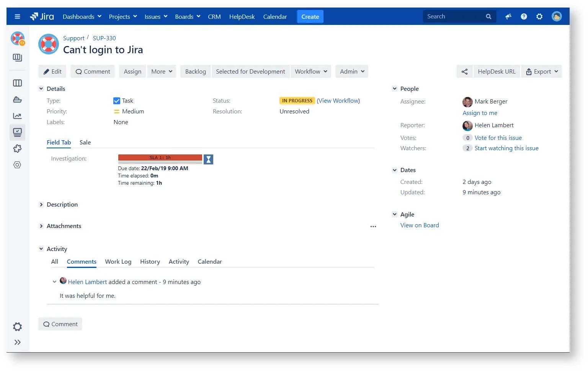This screenshot has width=588, height=371.
Task: Switch to the Sale tab
Action: tap(85, 143)
